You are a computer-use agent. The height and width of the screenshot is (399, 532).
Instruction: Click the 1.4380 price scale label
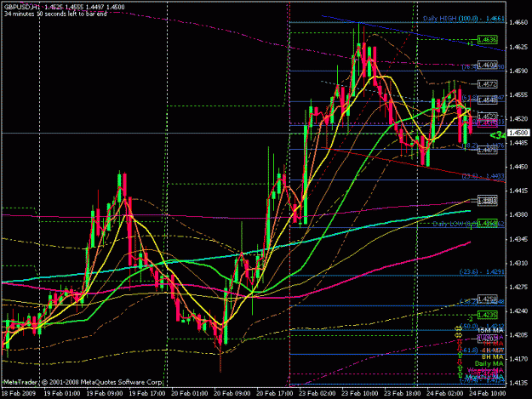pos(518,214)
